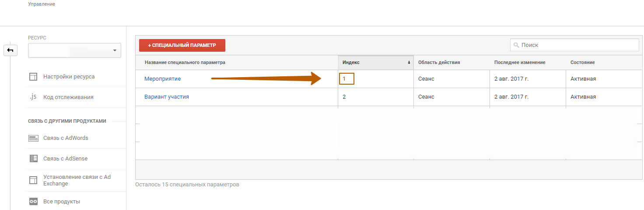The image size is (644, 210).
Task: Select Настройки ресурса menu item
Action: point(69,77)
